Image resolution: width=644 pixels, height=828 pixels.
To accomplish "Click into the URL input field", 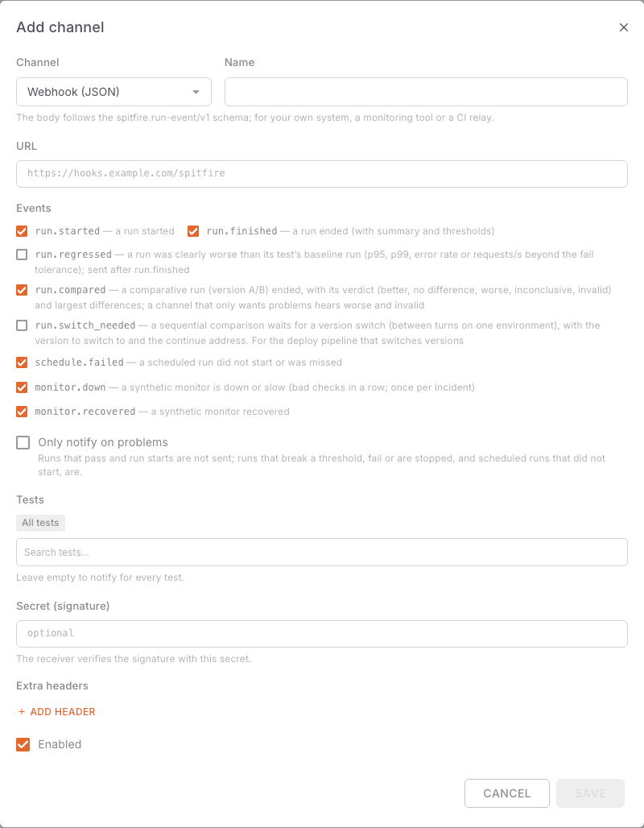I will (x=322, y=174).
